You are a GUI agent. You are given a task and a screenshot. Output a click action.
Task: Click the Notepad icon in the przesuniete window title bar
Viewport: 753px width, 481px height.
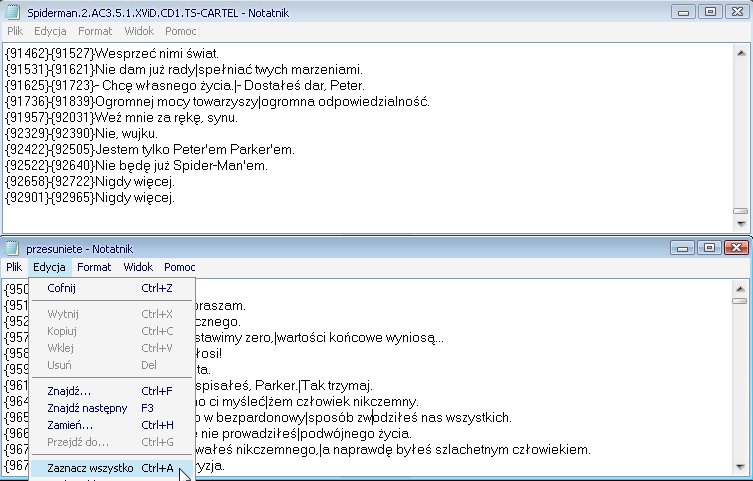(x=12, y=248)
